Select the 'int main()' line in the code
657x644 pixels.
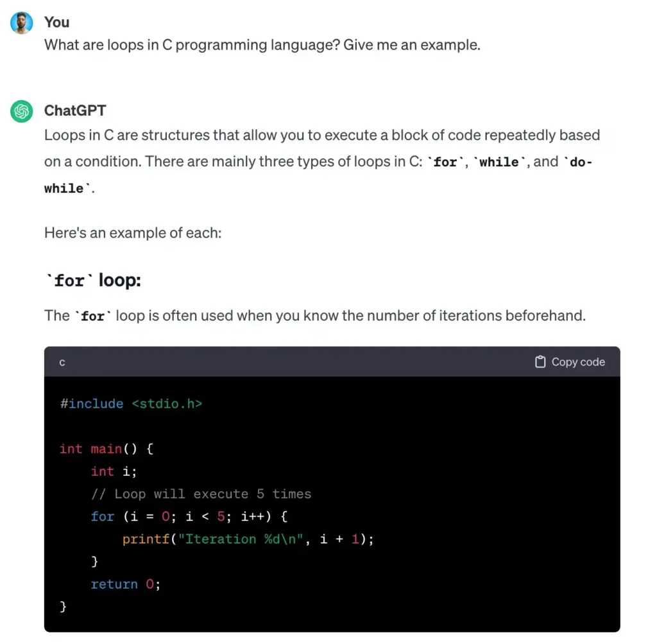coord(103,449)
